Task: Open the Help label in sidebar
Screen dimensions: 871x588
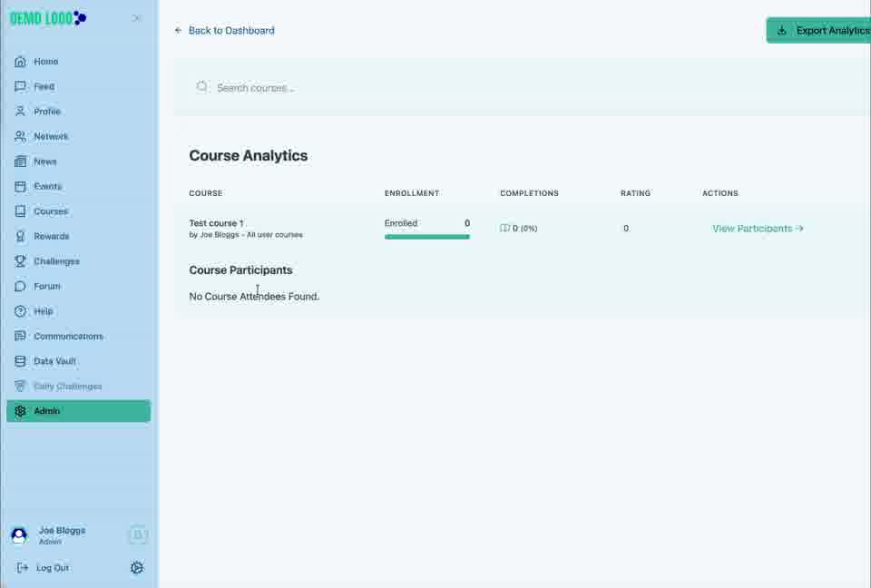Action: pyautogui.click(x=44, y=311)
